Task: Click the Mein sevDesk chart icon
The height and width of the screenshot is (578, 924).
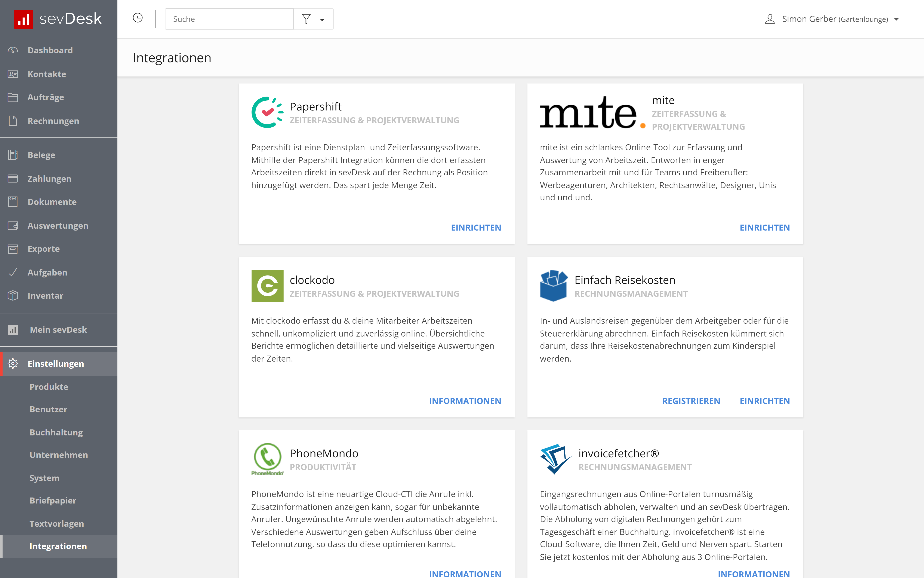Action: [x=13, y=329]
